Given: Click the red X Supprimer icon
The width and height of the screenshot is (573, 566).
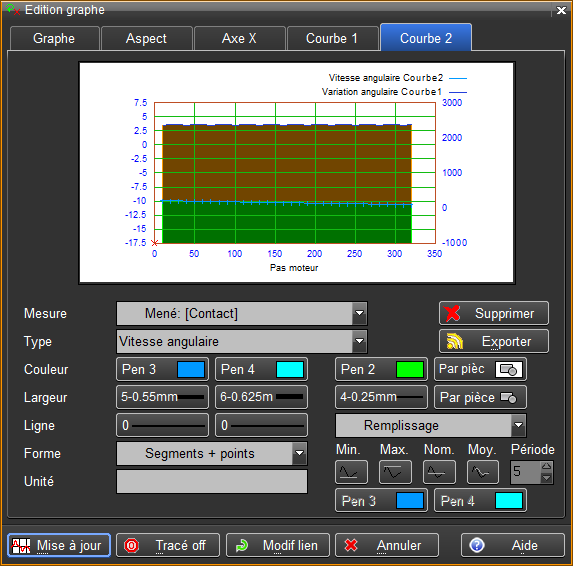Looking at the screenshot, I should click(x=452, y=314).
